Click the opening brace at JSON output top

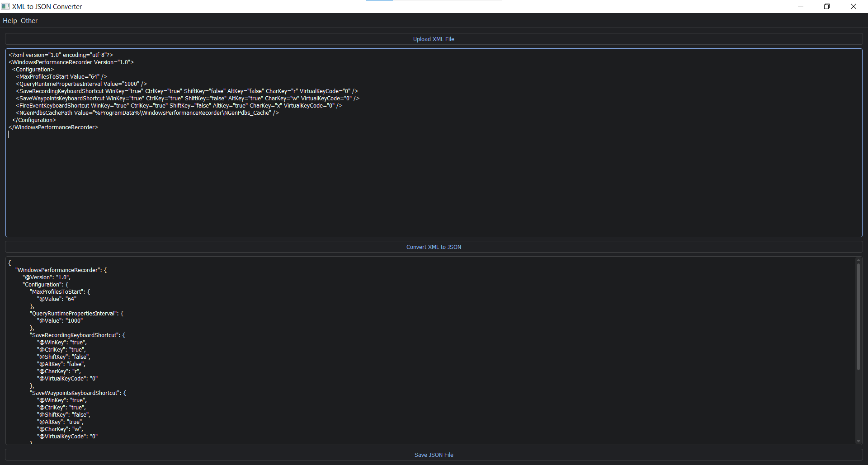[x=9, y=263]
